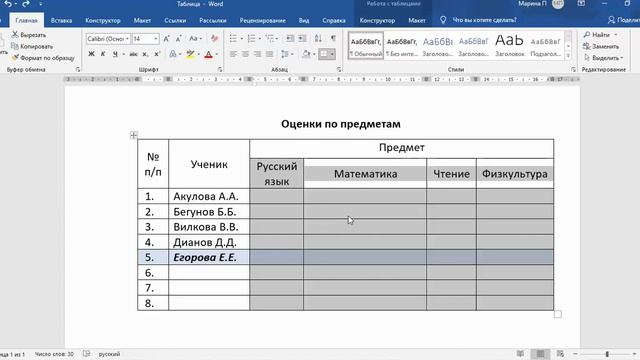Viewport: 640px width, 360px height.
Task: Apply red font color
Action: (x=209, y=54)
